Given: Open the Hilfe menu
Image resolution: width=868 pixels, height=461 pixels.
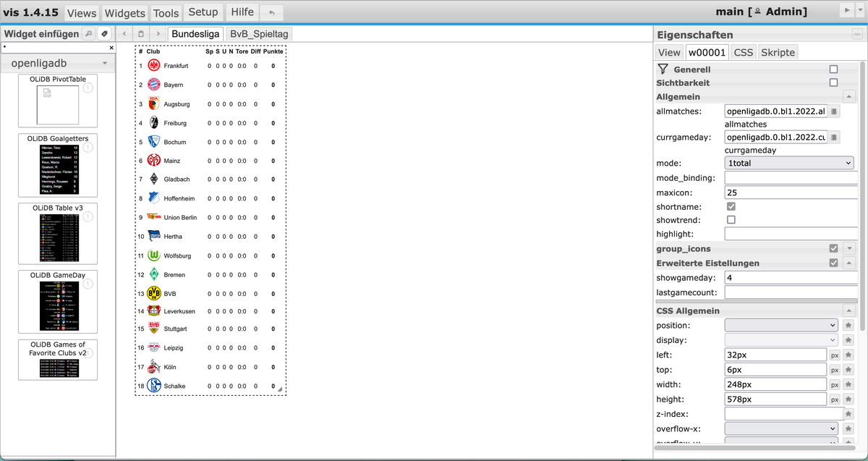Looking at the screenshot, I should (x=242, y=12).
